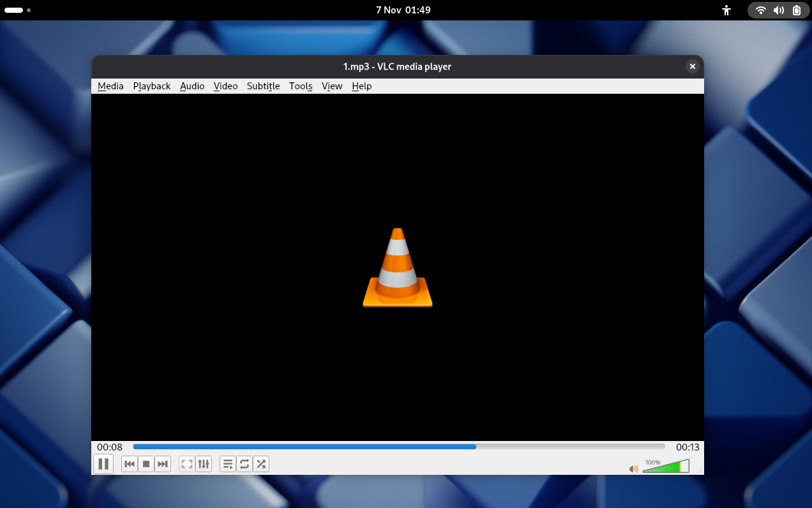The image size is (812, 508).
Task: Skip to previous media track
Action: 130,464
